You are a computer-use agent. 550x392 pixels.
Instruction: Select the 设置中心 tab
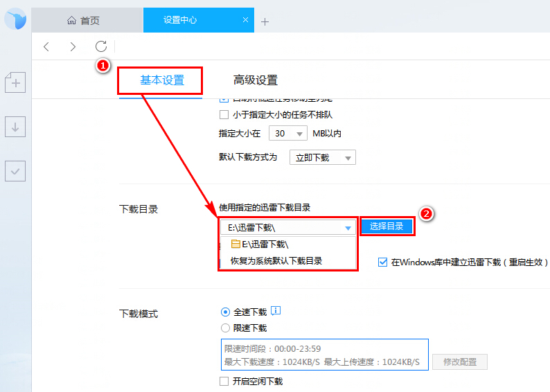199,20
